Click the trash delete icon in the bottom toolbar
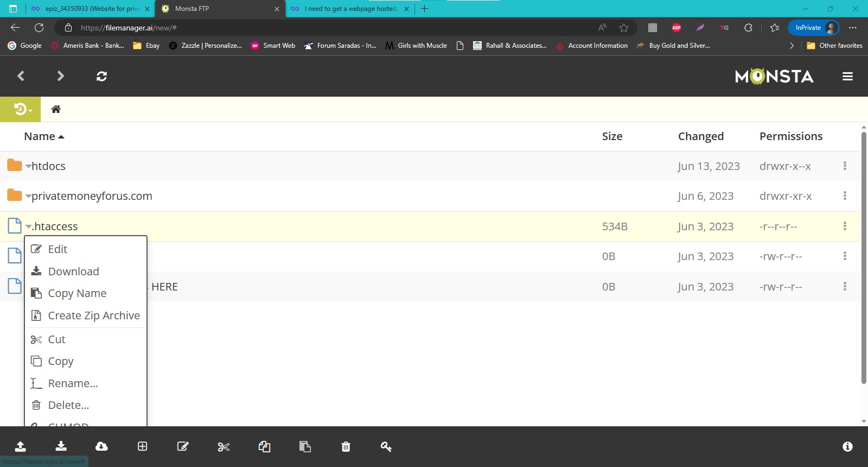 tap(346, 446)
